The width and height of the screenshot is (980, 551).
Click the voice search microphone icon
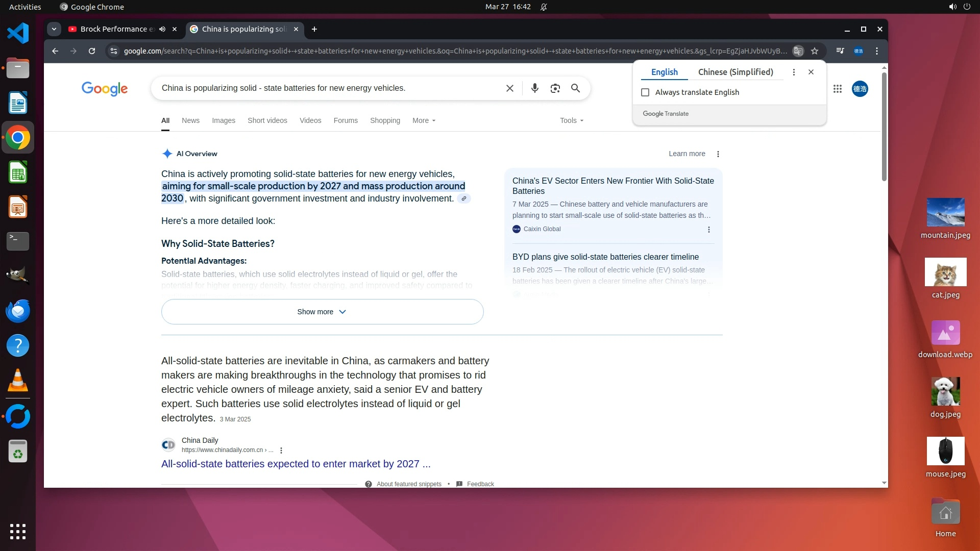coord(534,88)
